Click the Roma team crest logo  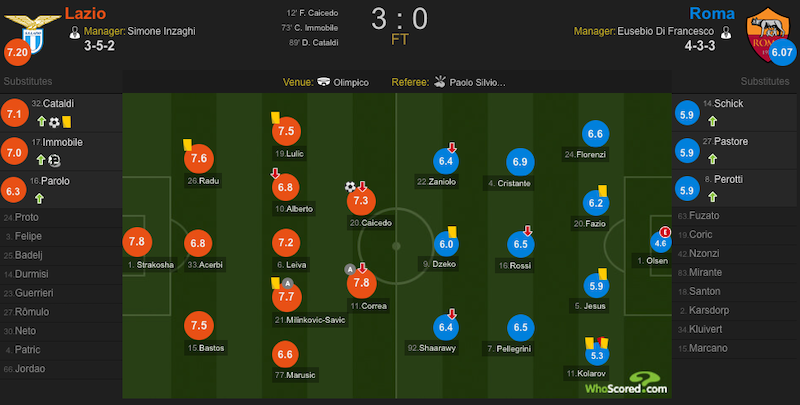click(x=766, y=34)
